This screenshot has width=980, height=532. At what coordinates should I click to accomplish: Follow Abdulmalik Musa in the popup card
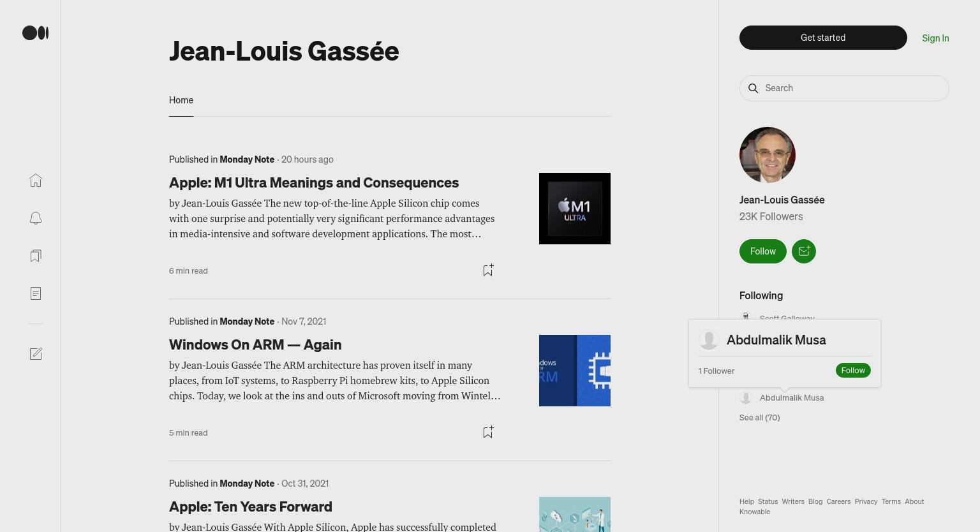853,371
